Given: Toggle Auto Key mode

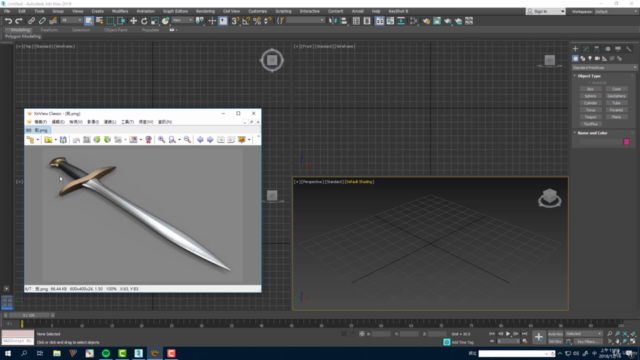Looking at the screenshot, I should tap(555, 334).
